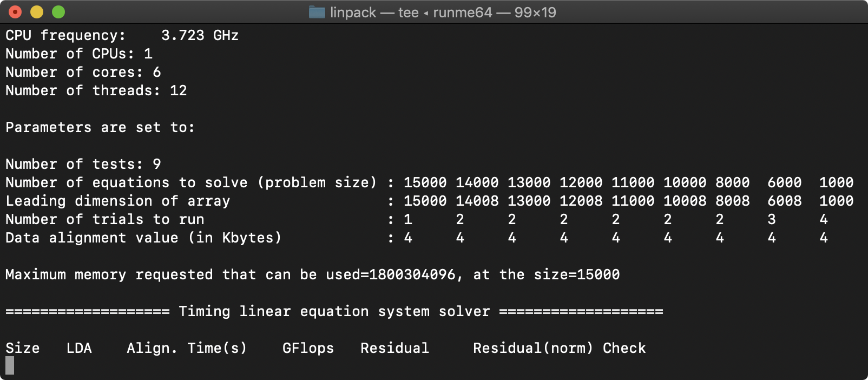
Task: Maximize the window using green button
Action: tap(58, 12)
